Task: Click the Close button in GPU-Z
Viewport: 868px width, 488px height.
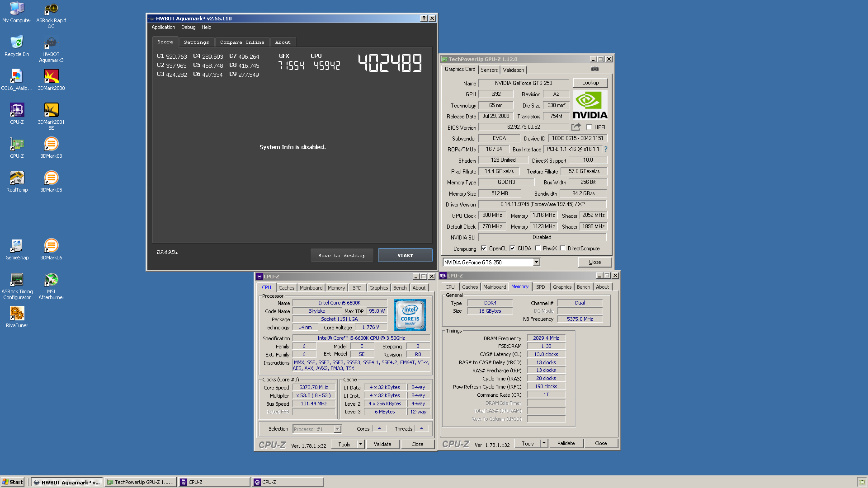Action: tap(595, 262)
